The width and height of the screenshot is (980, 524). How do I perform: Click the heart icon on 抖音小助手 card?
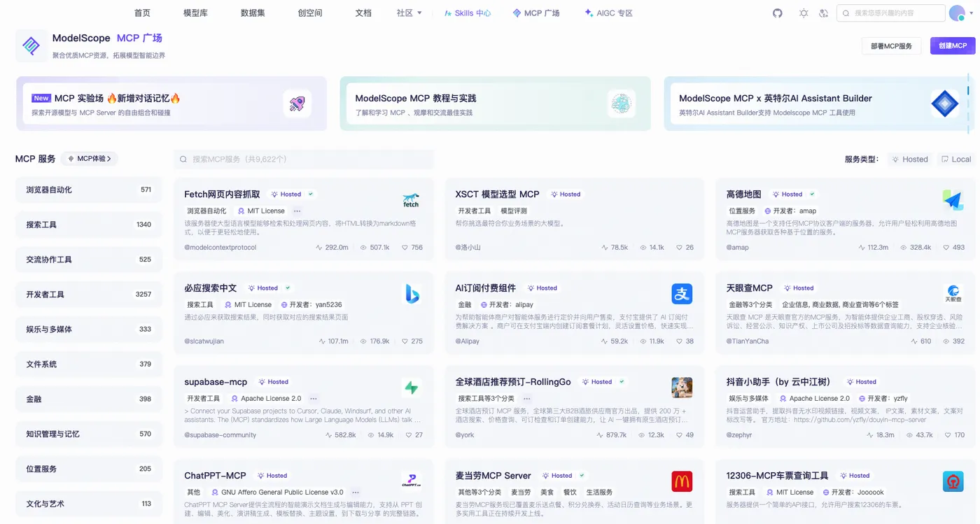coord(946,435)
